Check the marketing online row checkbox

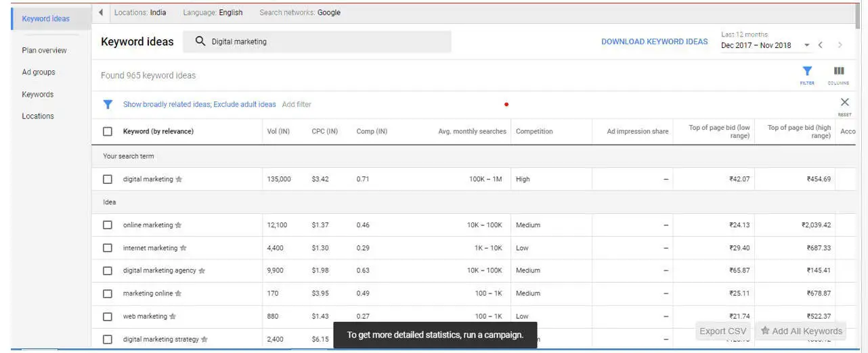(x=108, y=293)
